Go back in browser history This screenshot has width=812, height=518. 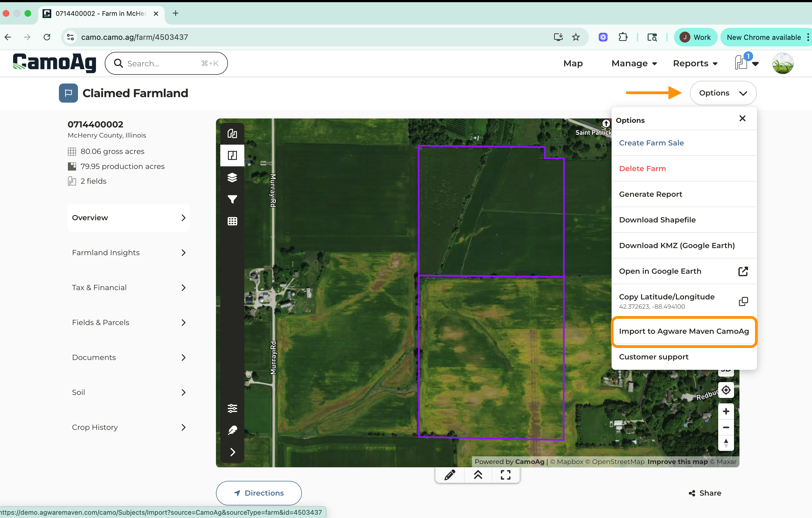point(8,37)
